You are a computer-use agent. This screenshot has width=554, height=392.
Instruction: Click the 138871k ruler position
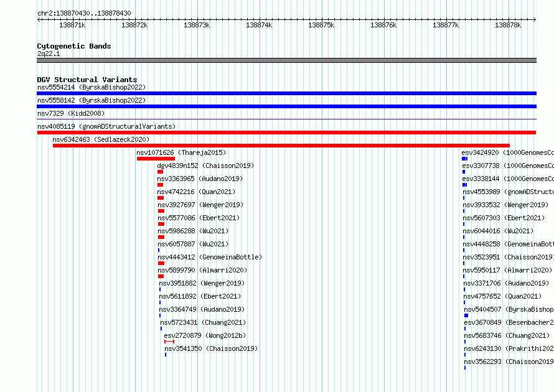tap(72, 25)
